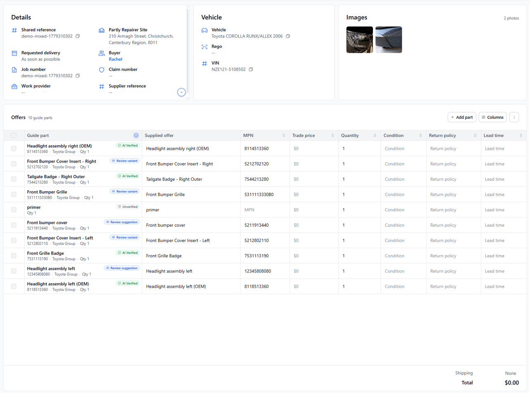Open the Trade price column handle

point(332,135)
